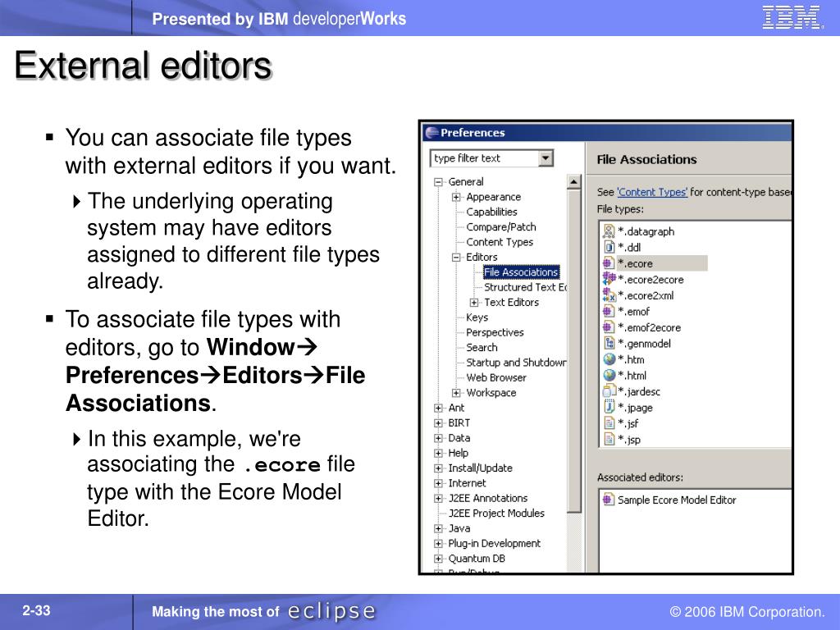Select Sample Ecore Model Editor entry
Viewport: 840px width, 630px height.
(677, 500)
